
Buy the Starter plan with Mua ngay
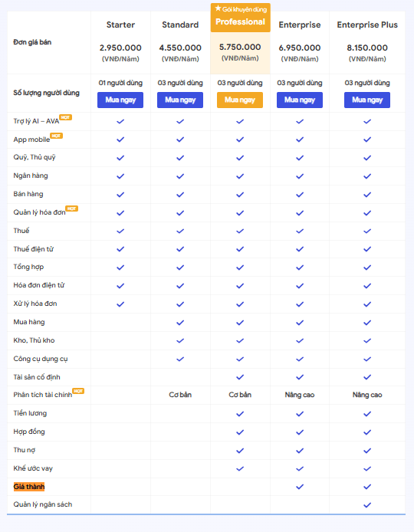pyautogui.click(x=120, y=100)
